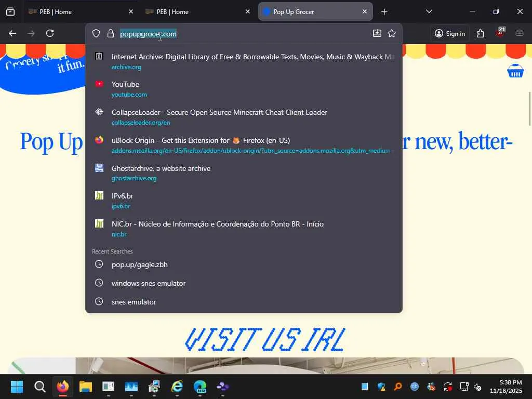Switch to second PEB | Home tab
This screenshot has height=399, width=532.
pyautogui.click(x=197, y=11)
